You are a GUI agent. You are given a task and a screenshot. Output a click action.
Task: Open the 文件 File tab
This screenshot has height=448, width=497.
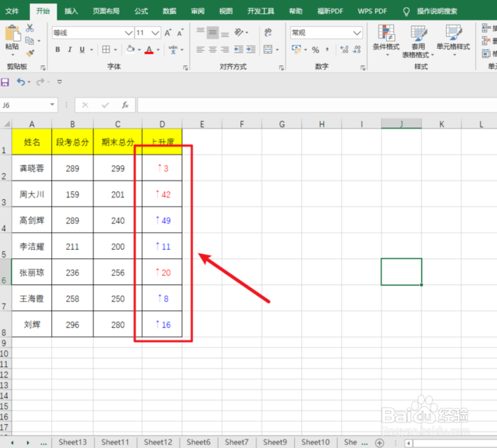tap(12, 11)
